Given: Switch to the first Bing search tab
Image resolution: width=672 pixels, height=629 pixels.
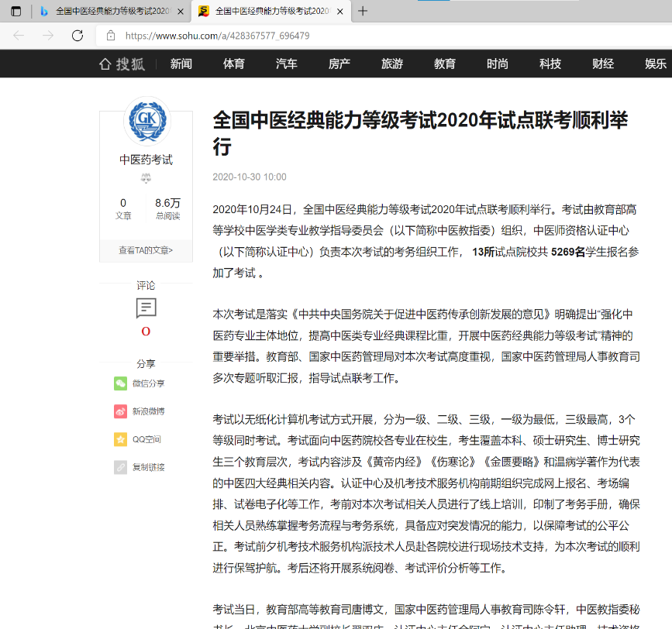Looking at the screenshot, I should [109, 12].
